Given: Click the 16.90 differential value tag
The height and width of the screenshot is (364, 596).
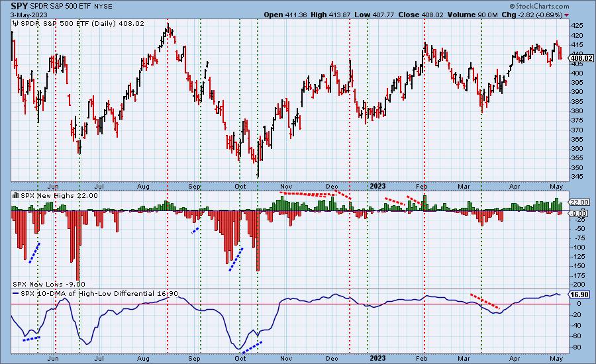Looking at the screenshot, I should (x=579, y=295).
